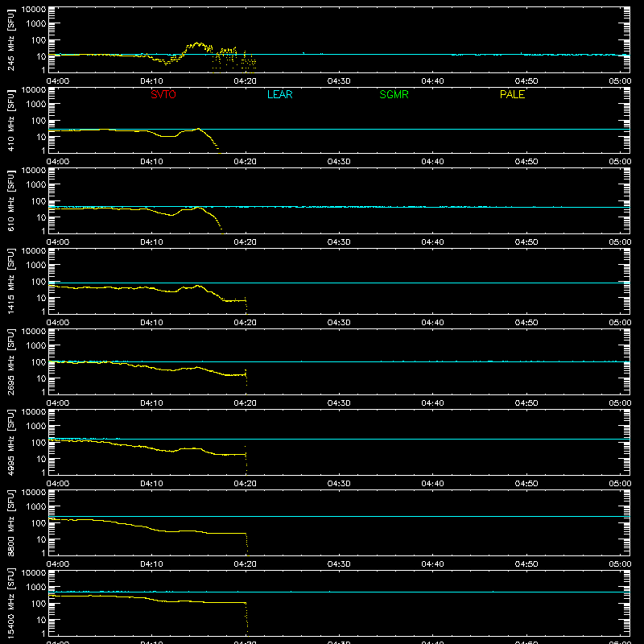
Task: Click the yellow PALE station label
Action: [512, 94]
